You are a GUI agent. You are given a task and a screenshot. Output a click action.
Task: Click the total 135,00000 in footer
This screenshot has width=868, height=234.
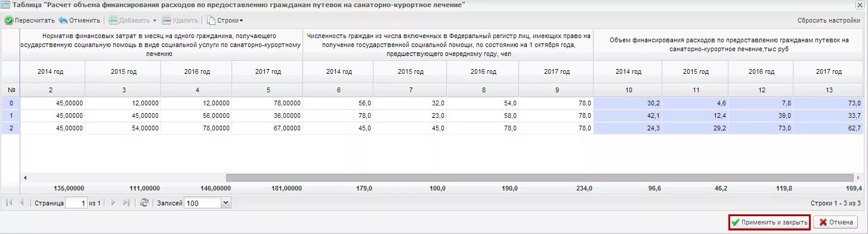tap(68, 188)
